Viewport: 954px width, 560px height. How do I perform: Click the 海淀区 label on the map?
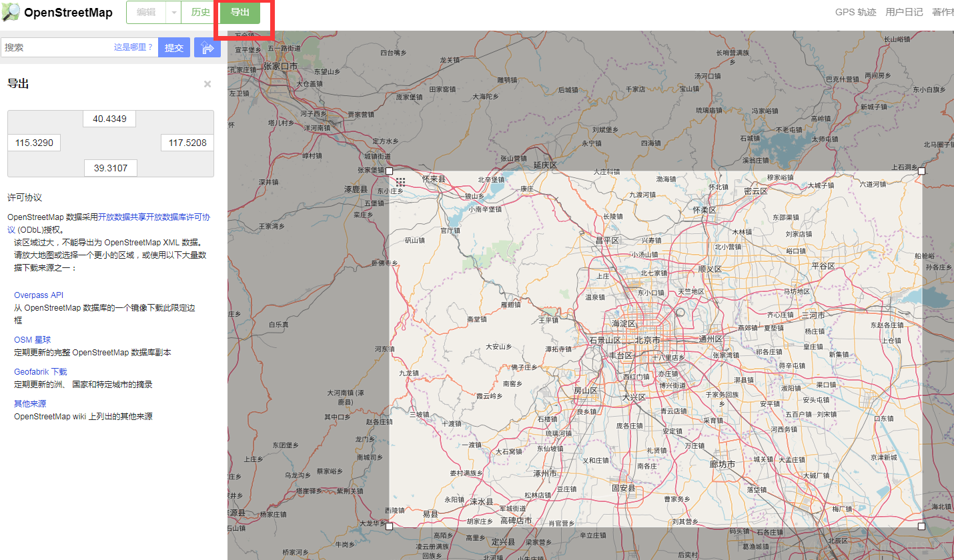coord(624,324)
